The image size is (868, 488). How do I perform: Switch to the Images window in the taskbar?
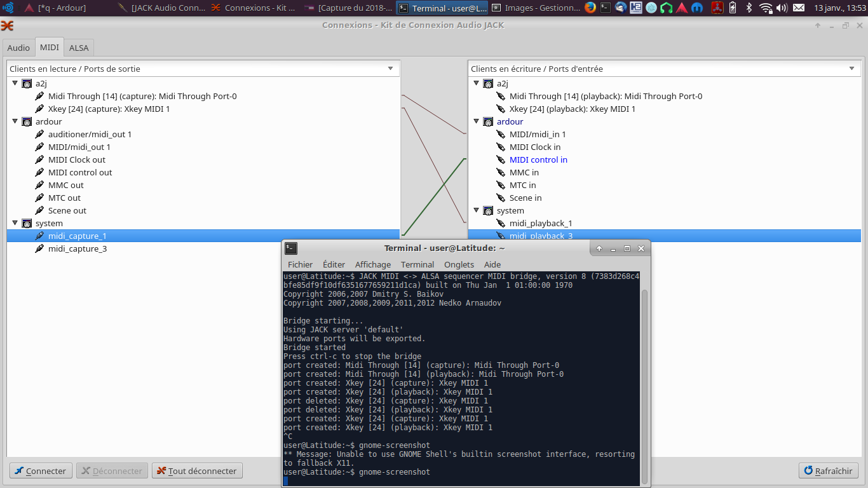(x=536, y=8)
